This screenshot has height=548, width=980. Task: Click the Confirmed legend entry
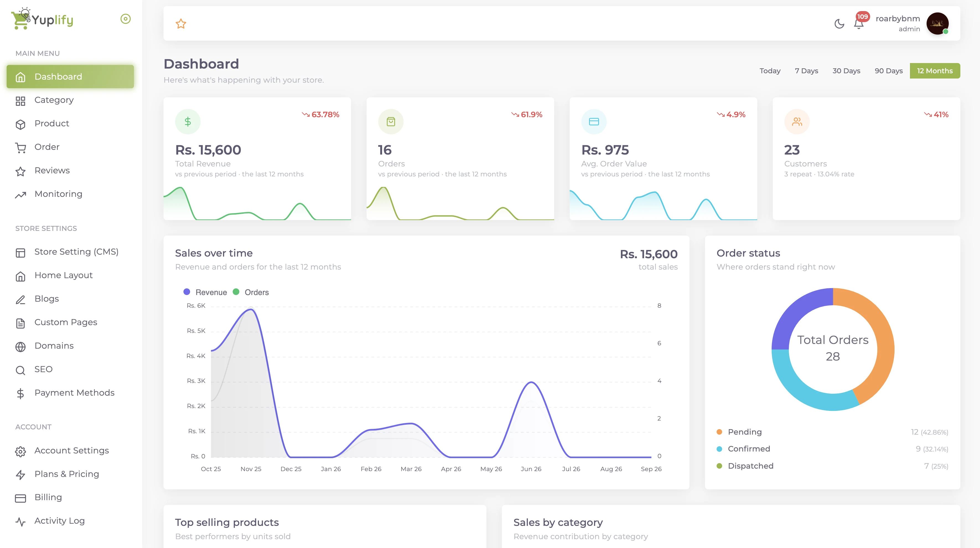743,449
